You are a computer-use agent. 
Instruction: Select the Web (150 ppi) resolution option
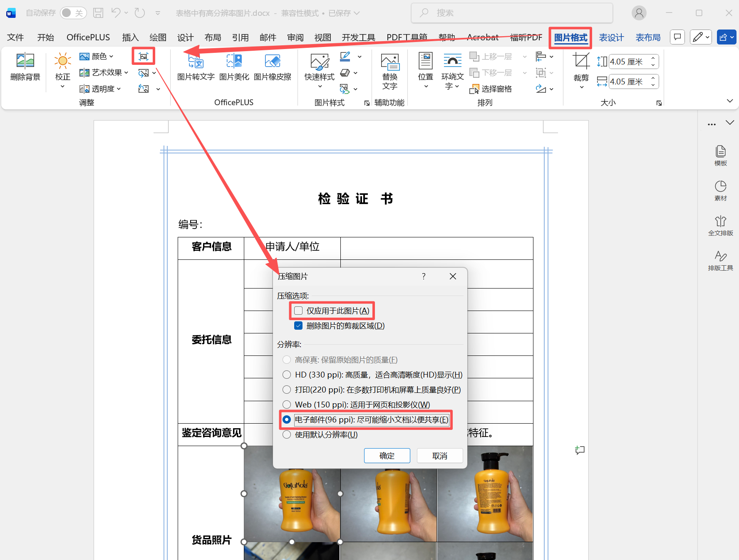coord(286,404)
